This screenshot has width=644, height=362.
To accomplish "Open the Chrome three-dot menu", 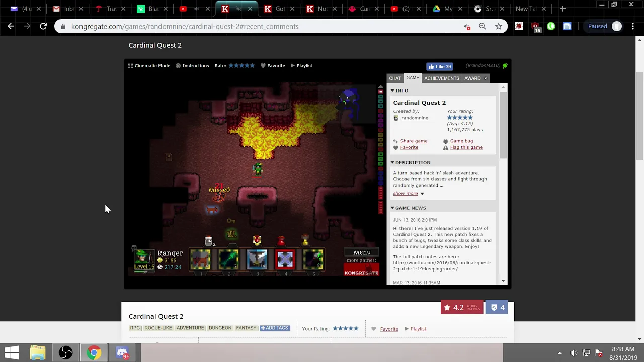I will click(x=633, y=26).
